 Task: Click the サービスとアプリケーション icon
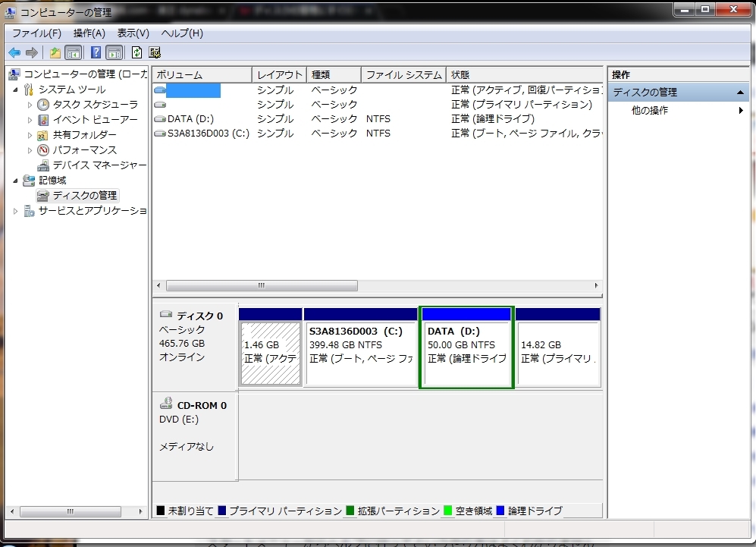[29, 211]
